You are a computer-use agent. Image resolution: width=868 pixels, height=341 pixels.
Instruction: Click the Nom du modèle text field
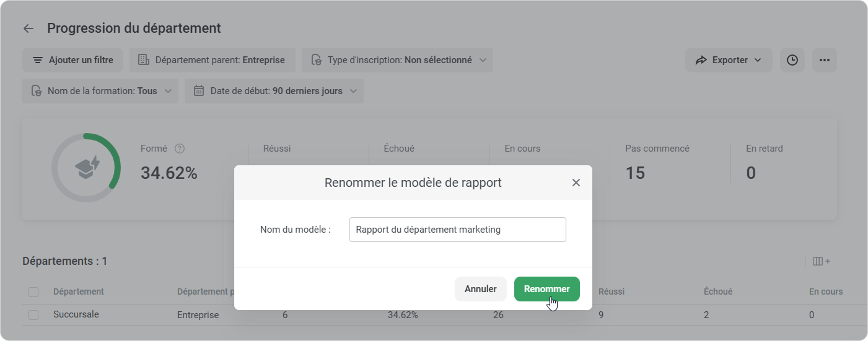pyautogui.click(x=457, y=230)
